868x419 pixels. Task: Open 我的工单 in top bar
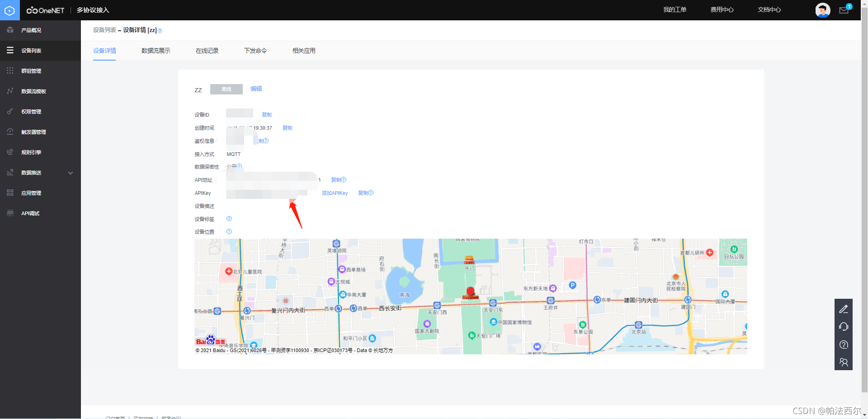(x=675, y=10)
